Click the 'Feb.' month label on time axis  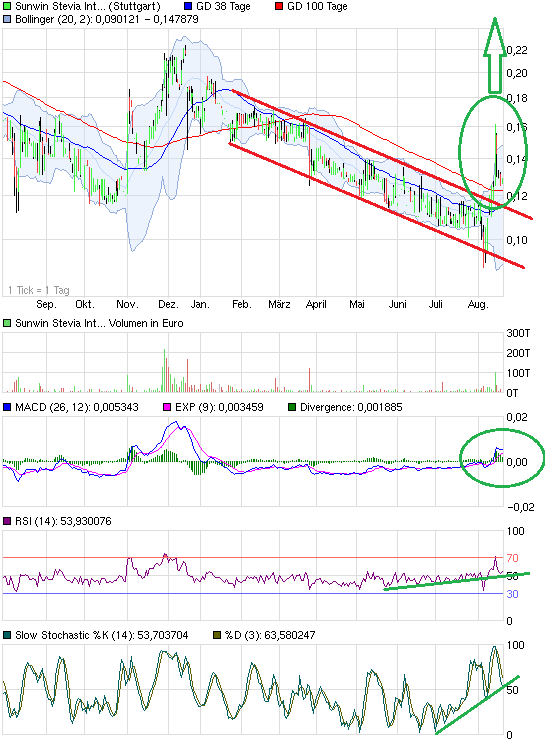coord(242,304)
